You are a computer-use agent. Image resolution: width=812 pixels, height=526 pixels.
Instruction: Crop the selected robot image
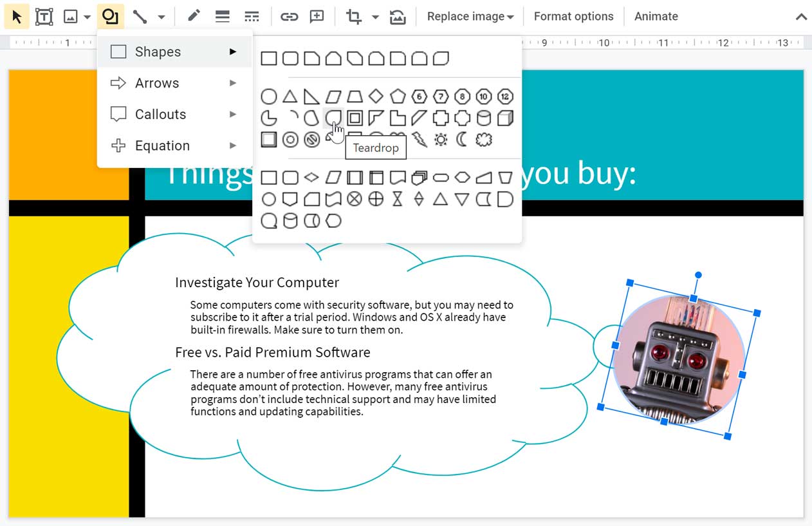tap(353, 16)
